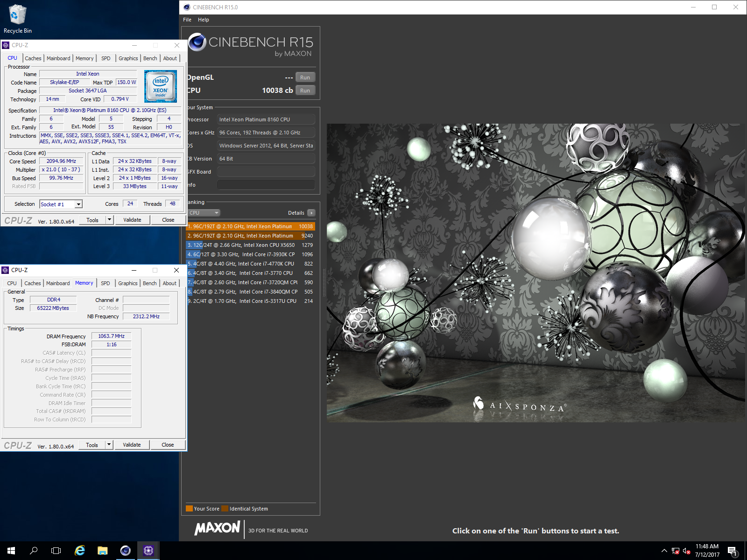Image resolution: width=747 pixels, height=560 pixels.
Task: Open Bench tab in bottom CPU-Z
Action: click(150, 283)
